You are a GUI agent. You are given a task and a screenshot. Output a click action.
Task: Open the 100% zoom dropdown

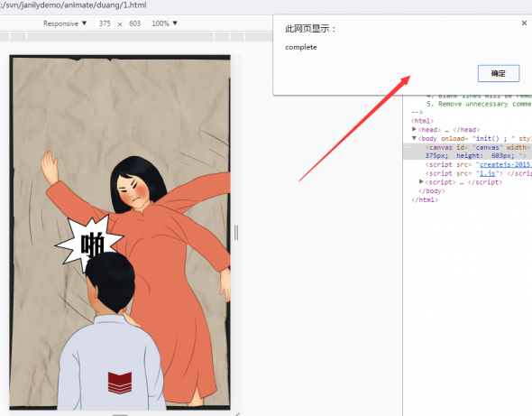click(x=164, y=23)
